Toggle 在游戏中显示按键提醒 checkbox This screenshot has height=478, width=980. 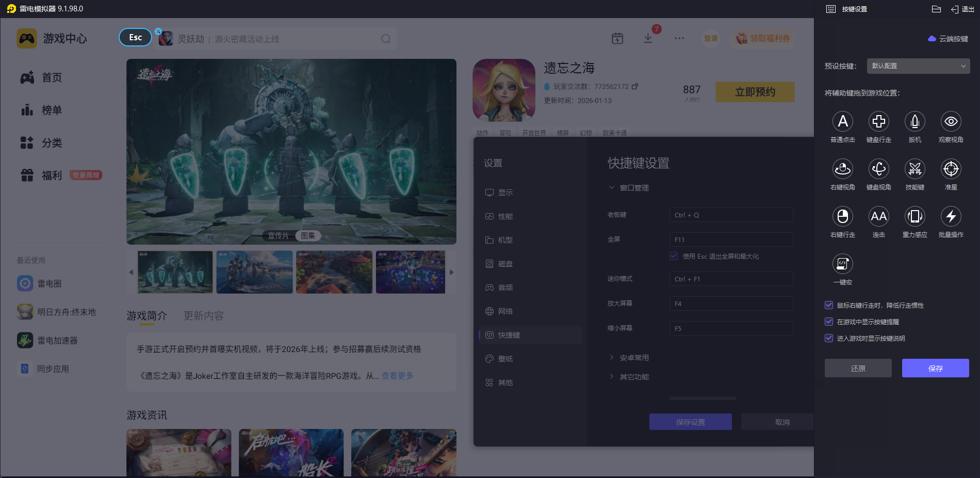coord(829,322)
